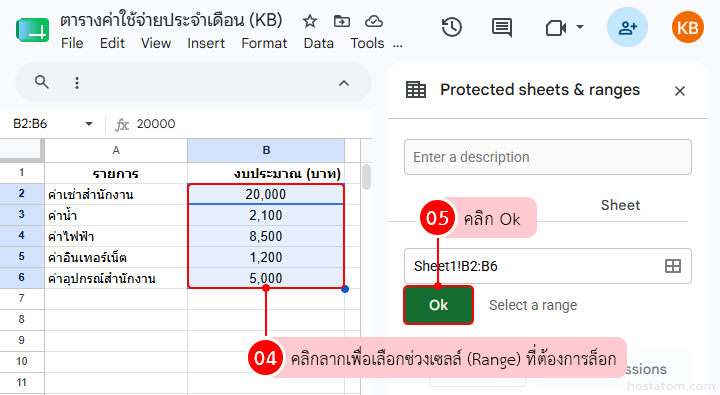This screenshot has height=395, width=720.
Task: Select row 10 header
Action: point(22,361)
